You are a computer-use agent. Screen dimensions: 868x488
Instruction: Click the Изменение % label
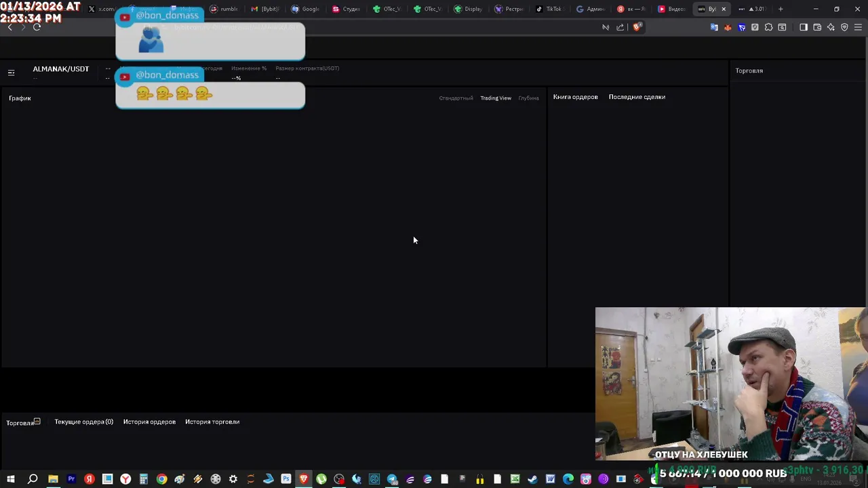pos(249,68)
